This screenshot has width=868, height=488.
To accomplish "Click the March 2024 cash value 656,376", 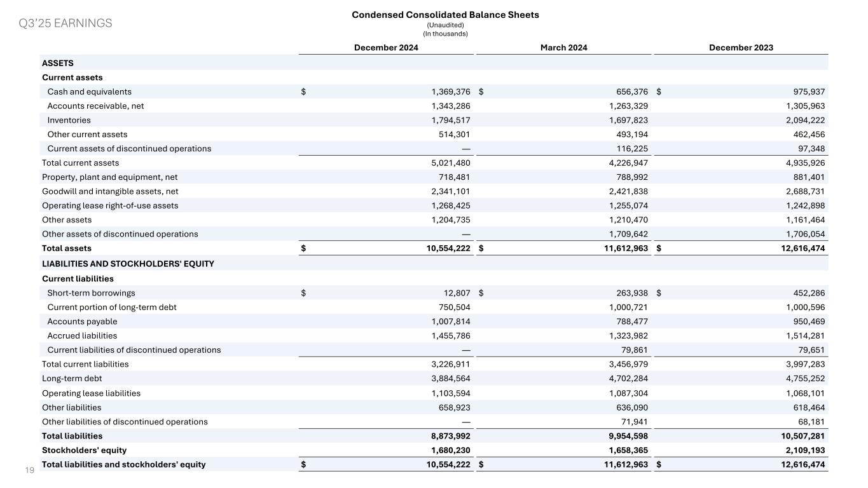I will 628,91.
